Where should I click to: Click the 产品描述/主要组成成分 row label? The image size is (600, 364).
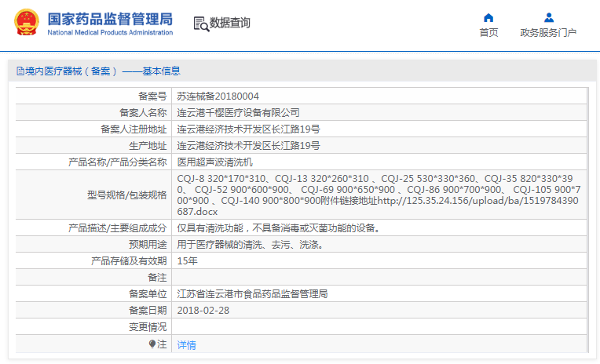[x=118, y=228]
